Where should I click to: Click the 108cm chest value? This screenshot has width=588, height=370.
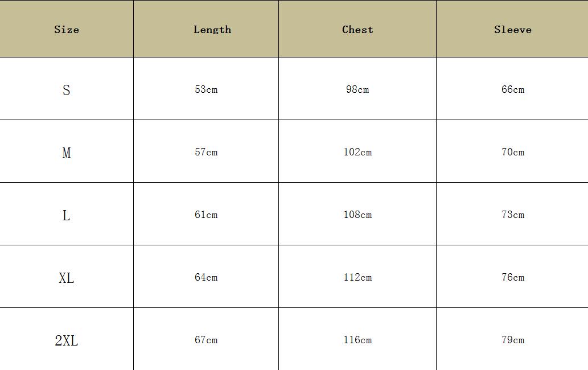(x=357, y=215)
